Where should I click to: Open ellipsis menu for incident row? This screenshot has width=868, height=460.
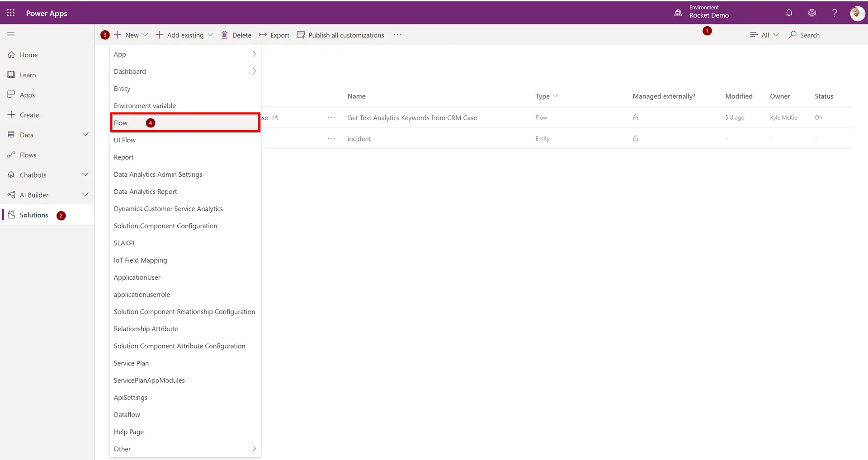tap(331, 138)
